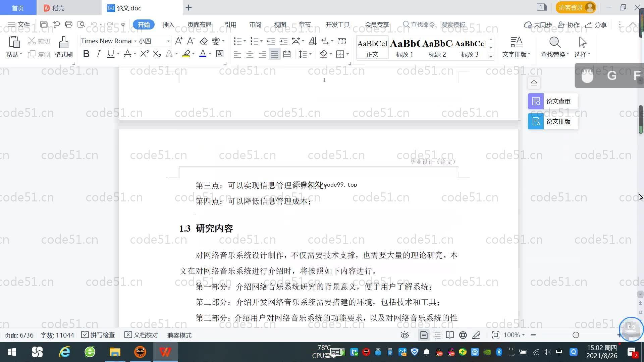Screen dimensions: 644x362
Task: Switch to reading layout view icon
Action: [x=450, y=335]
